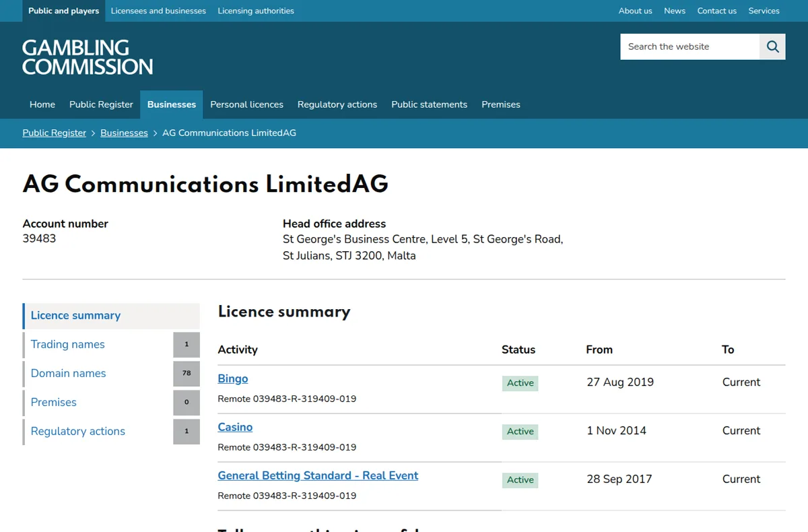This screenshot has height=532, width=808.
Task: Open Trading names in the sidebar
Action: tap(68, 344)
